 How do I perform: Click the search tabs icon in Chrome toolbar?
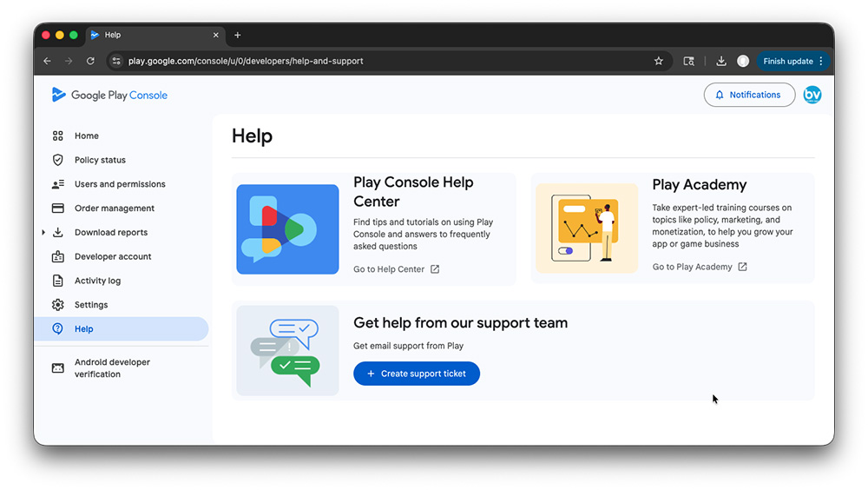tap(688, 61)
